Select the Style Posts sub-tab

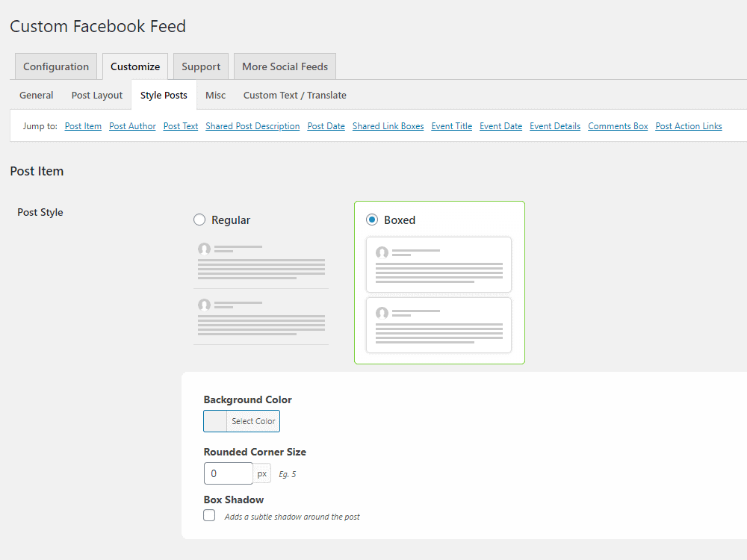click(164, 96)
